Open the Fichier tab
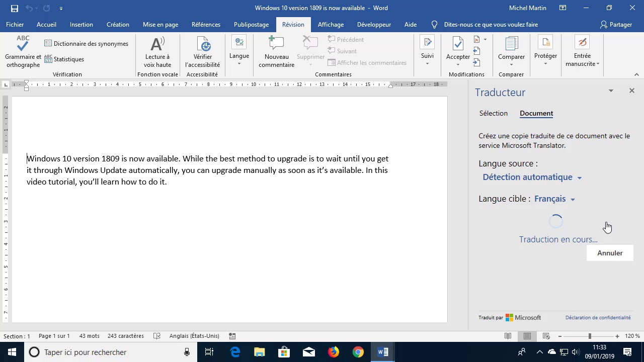The image size is (644, 362). [15, 25]
